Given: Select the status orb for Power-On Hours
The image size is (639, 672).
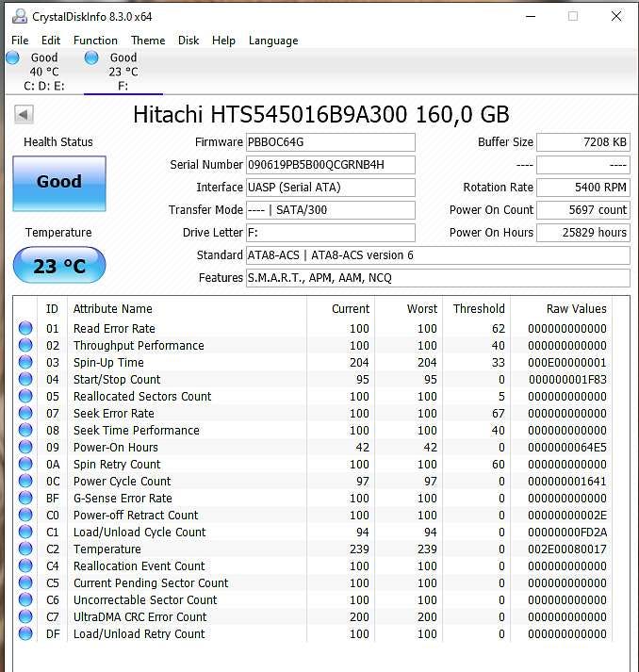Looking at the screenshot, I should [x=25, y=448].
